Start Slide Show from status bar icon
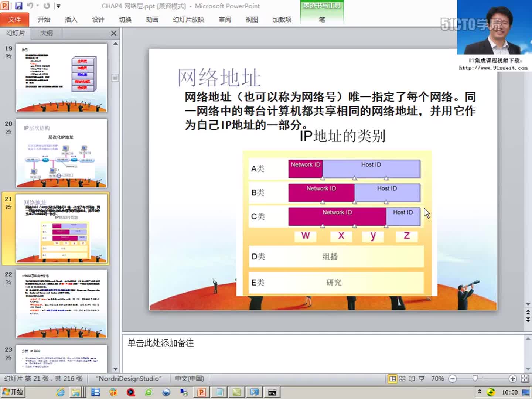The image size is (532, 399). click(421, 379)
